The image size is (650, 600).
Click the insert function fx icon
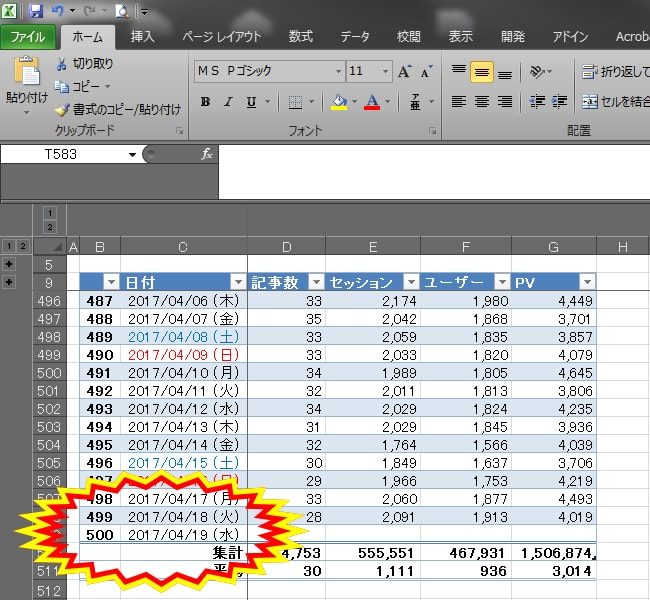pyautogui.click(x=207, y=154)
